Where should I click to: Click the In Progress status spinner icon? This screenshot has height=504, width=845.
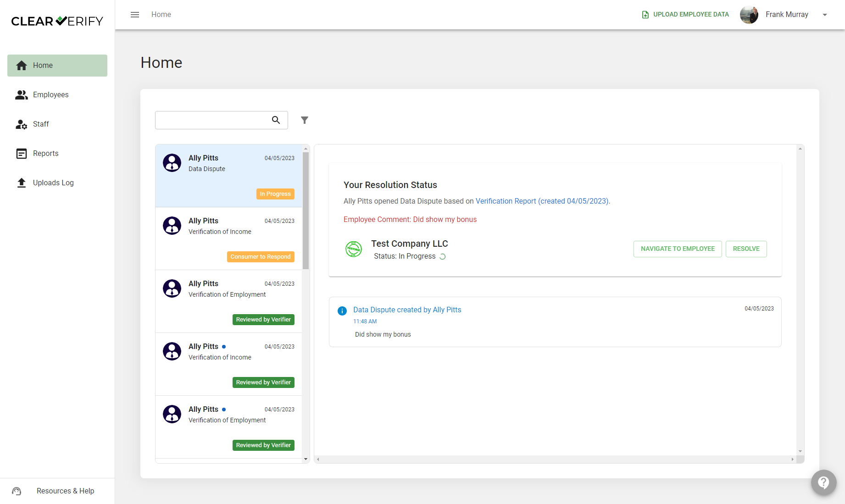coord(443,257)
